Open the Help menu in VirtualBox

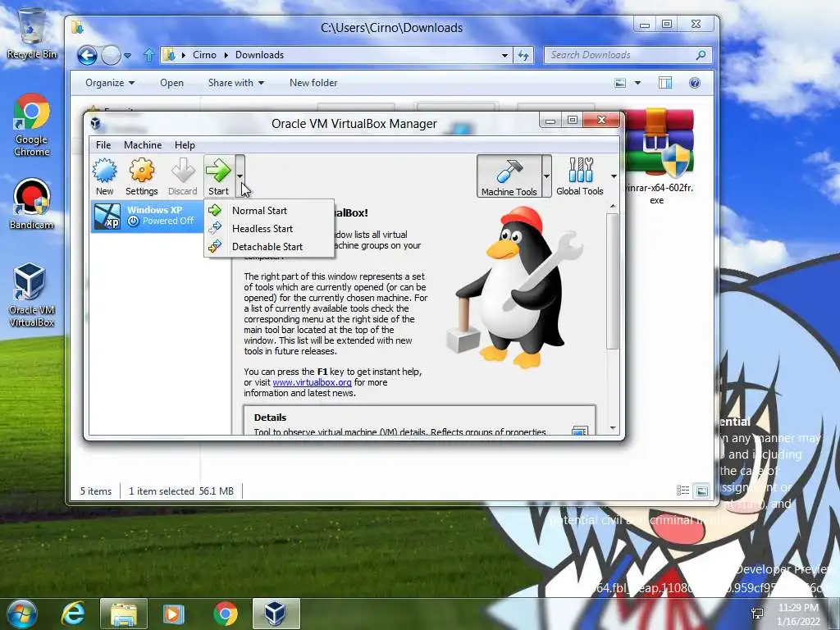click(x=185, y=145)
